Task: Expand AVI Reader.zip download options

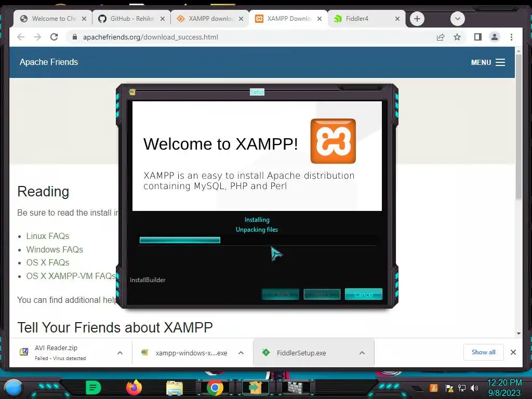Action: pyautogui.click(x=120, y=353)
